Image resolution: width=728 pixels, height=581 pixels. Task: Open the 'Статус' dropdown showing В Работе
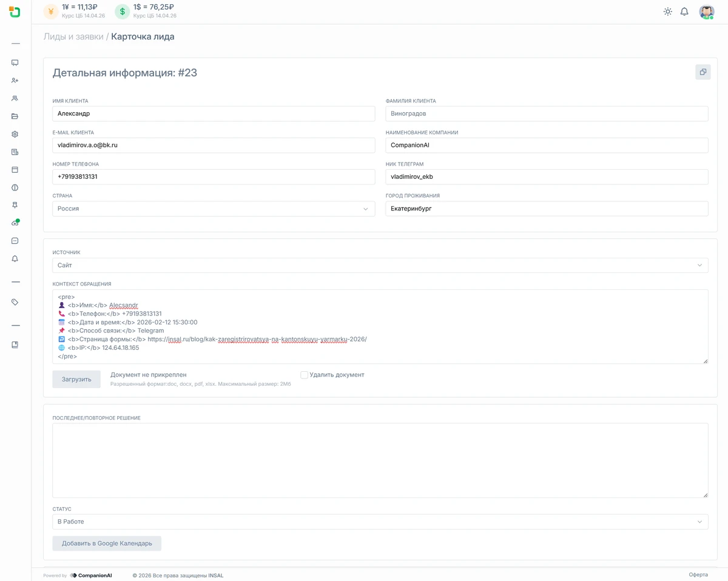(380, 522)
